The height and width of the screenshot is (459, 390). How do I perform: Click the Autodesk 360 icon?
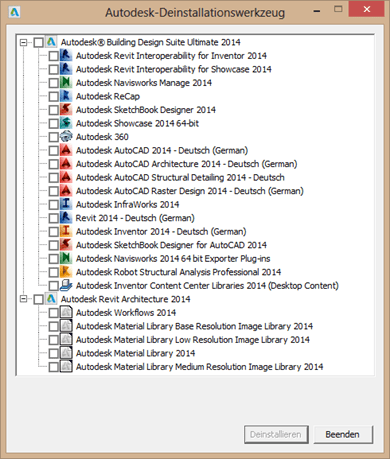coord(66,137)
